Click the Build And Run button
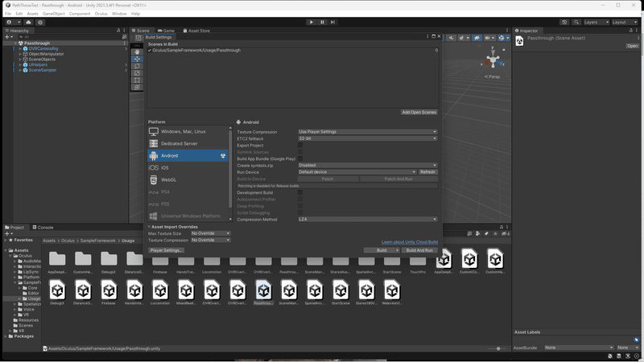 [x=419, y=250]
